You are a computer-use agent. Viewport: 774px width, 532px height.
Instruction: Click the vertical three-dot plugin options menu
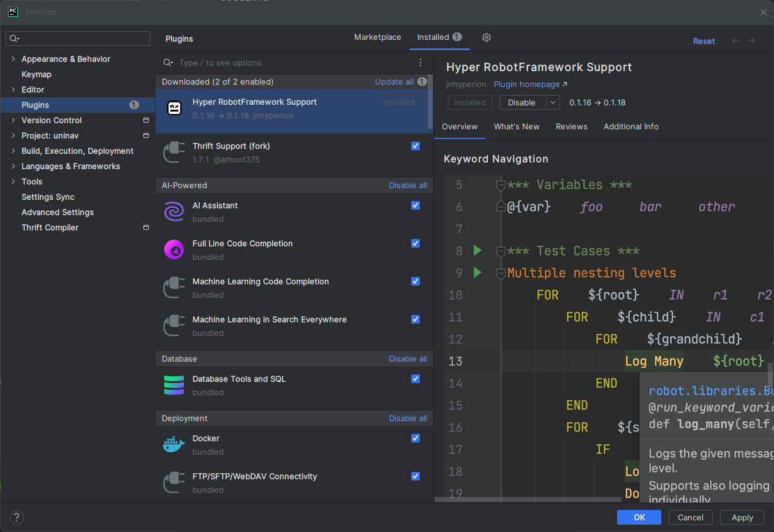click(x=420, y=63)
